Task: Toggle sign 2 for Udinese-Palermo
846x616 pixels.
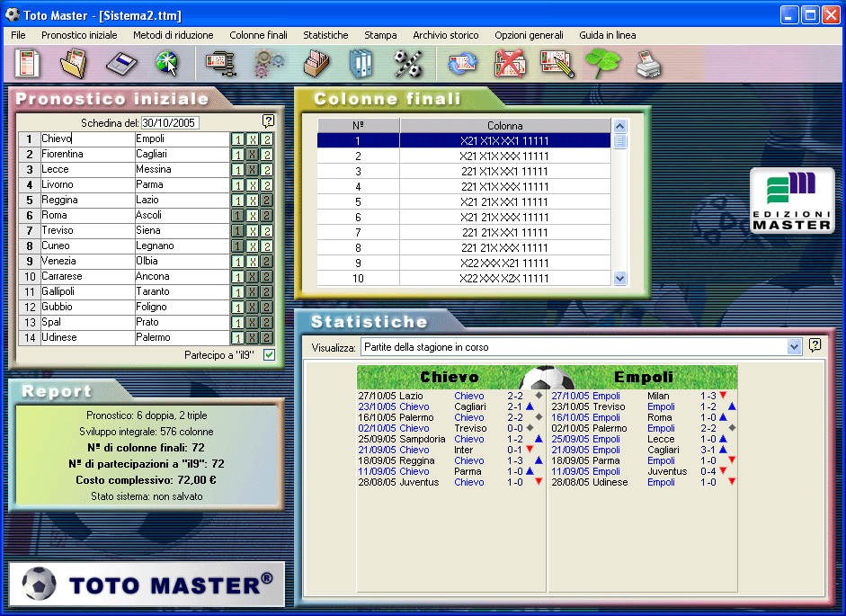Action: [266, 338]
